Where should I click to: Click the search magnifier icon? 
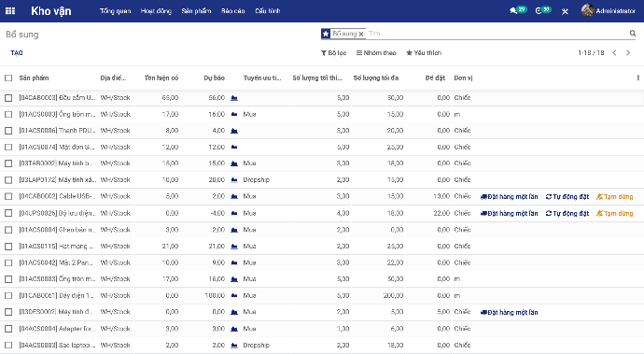tap(633, 34)
